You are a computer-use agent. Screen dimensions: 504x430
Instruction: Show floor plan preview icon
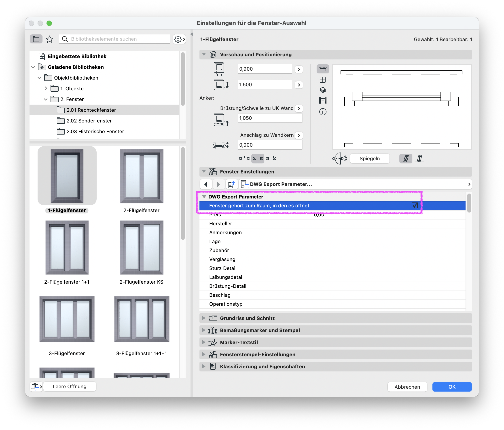(322, 69)
